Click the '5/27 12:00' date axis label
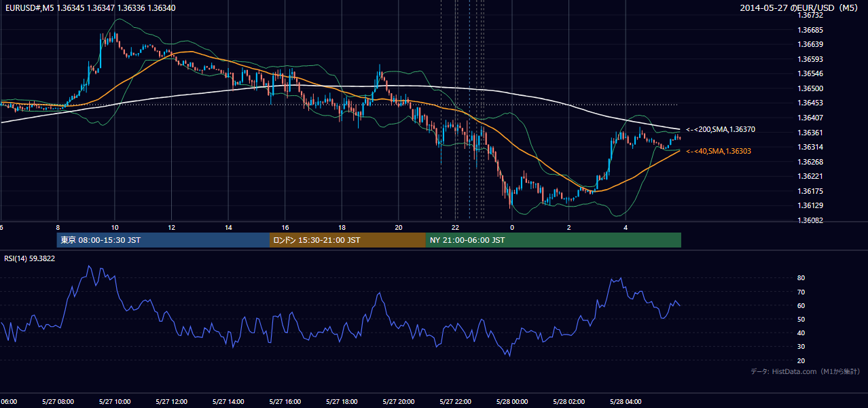868x408 pixels. tap(171, 402)
